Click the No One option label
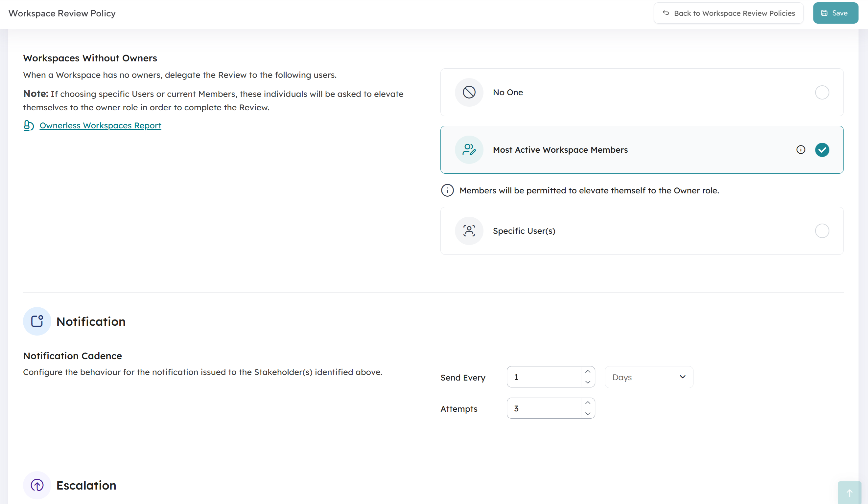 (508, 92)
